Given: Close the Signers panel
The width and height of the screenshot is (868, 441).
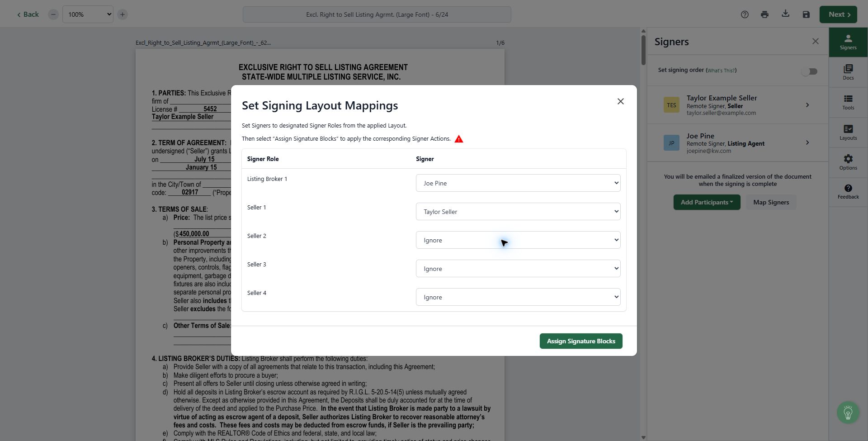Looking at the screenshot, I should click(815, 41).
